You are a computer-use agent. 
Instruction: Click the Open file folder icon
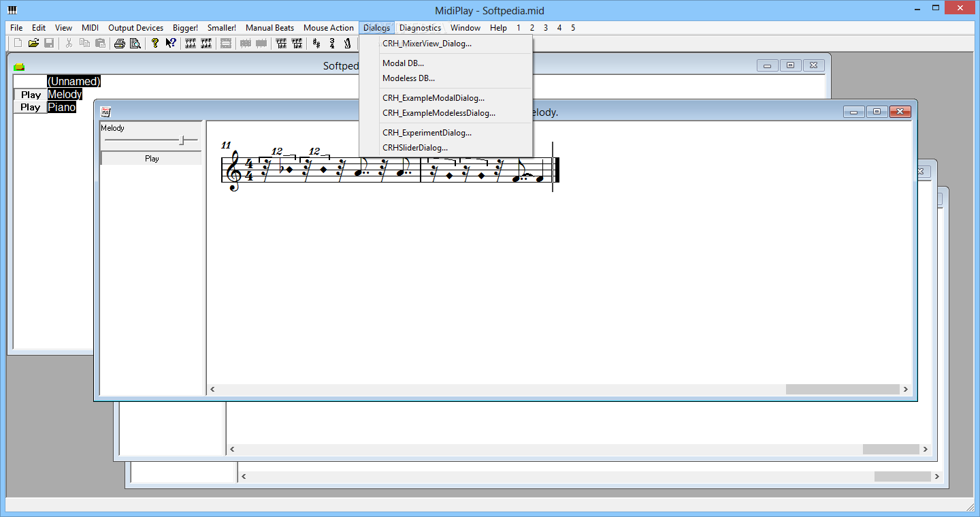[x=33, y=43]
